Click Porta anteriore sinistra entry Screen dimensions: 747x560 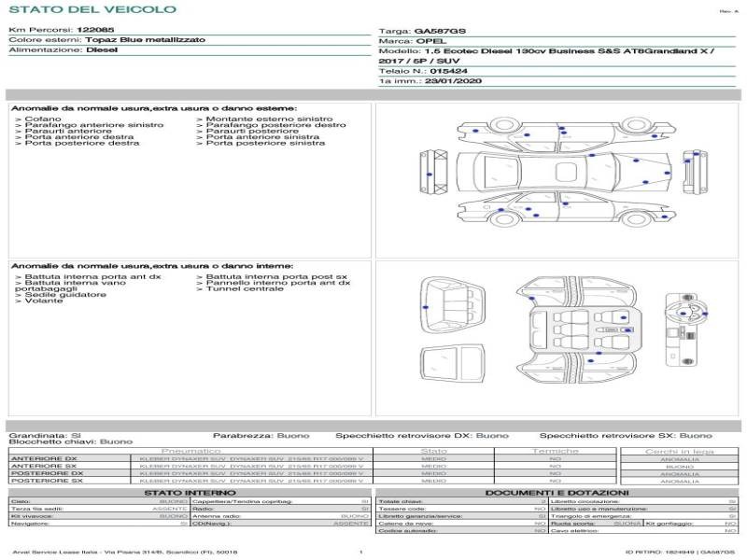259,136
